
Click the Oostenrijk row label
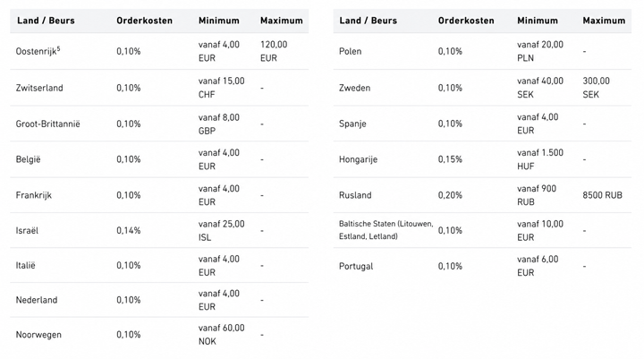pos(38,51)
